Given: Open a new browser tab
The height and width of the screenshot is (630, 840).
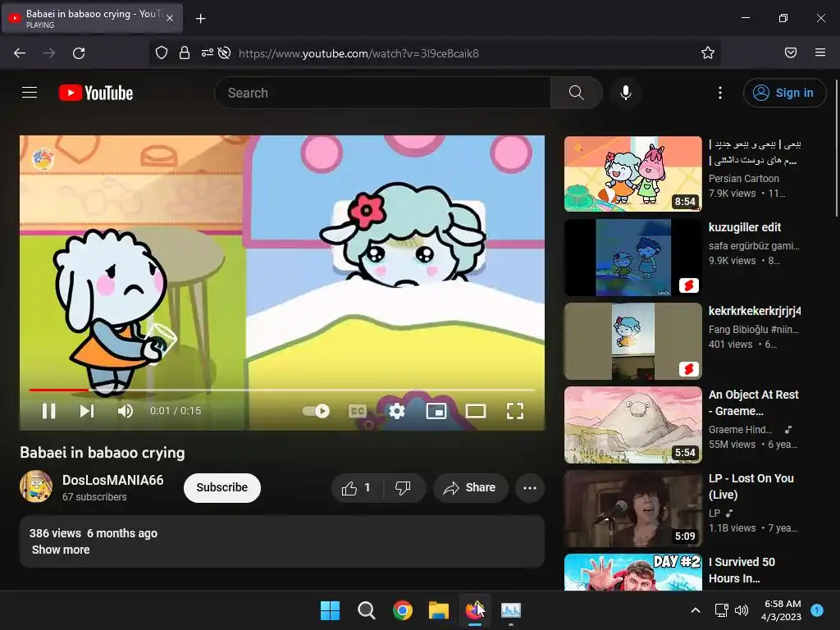Looking at the screenshot, I should pyautogui.click(x=200, y=19).
